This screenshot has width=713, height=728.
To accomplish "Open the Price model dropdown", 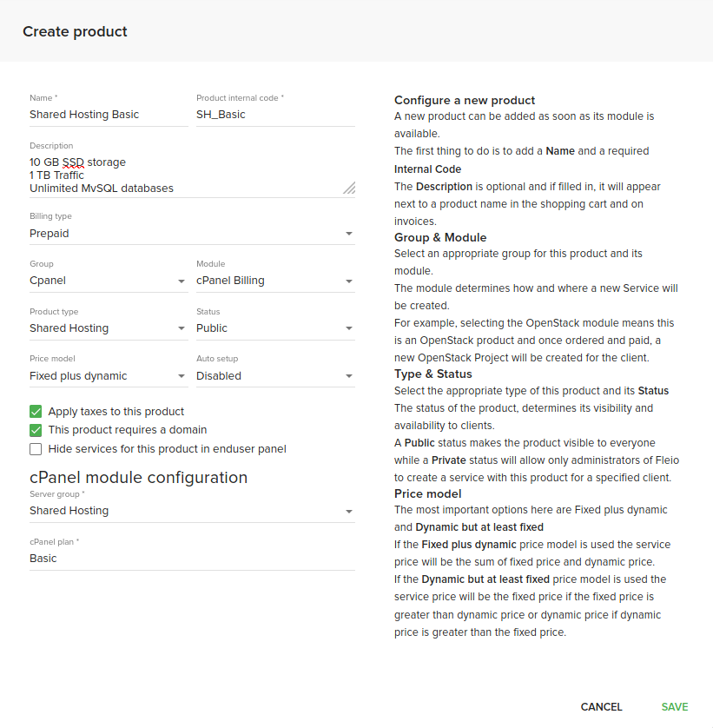I will click(x=108, y=376).
